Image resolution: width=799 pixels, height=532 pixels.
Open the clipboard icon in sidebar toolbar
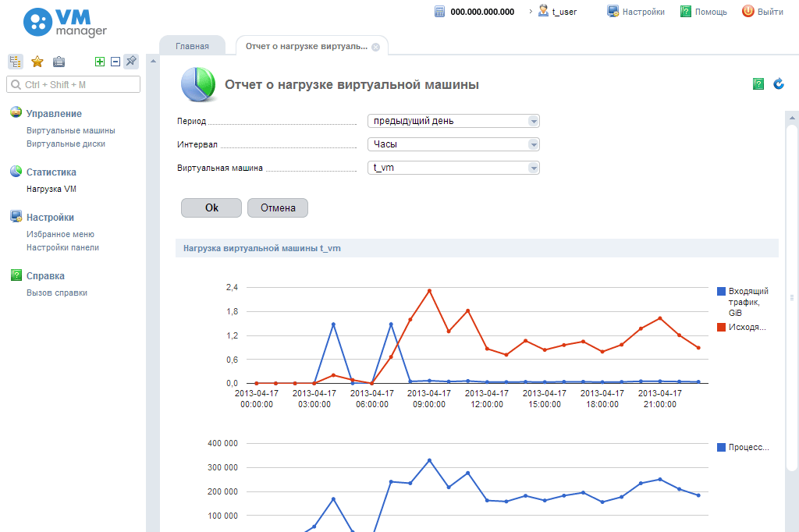coord(59,62)
